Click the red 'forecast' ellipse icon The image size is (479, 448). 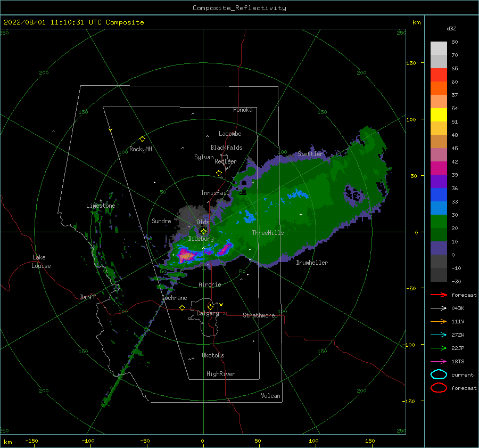click(439, 388)
